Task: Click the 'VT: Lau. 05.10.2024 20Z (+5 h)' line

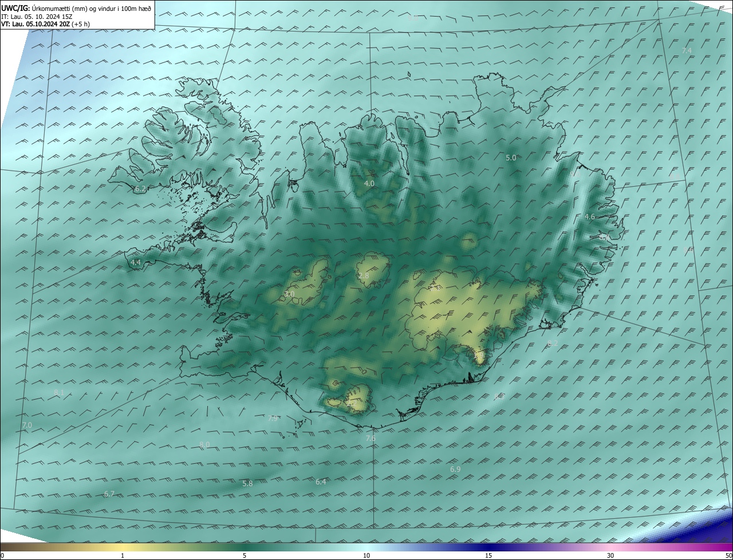Action: coord(45,24)
